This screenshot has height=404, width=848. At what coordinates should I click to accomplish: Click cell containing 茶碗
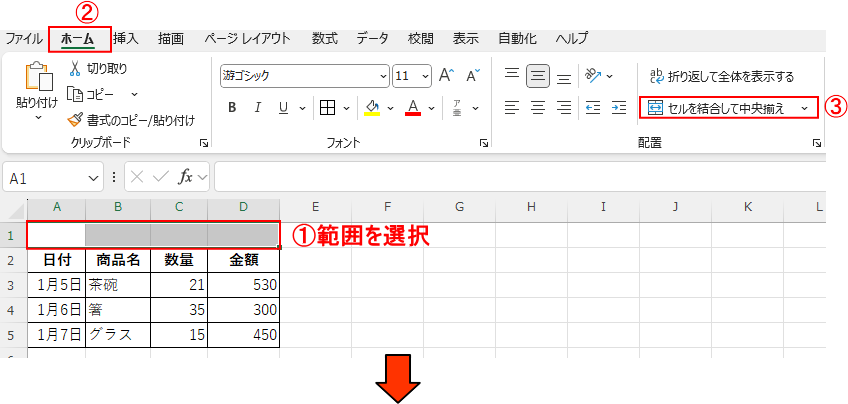coord(118,285)
